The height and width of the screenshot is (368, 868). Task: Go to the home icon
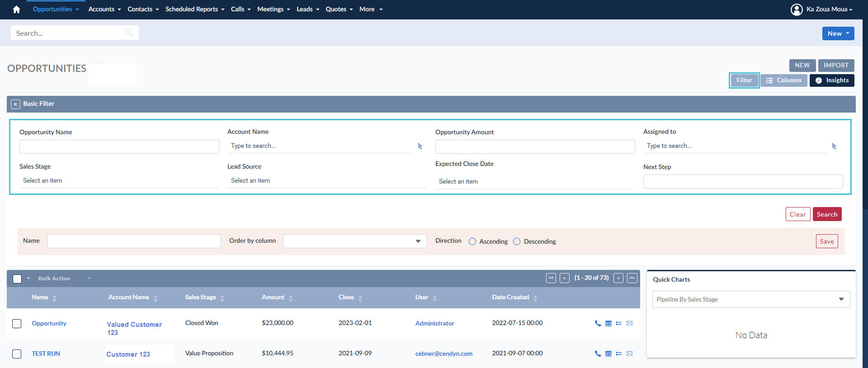[16, 9]
